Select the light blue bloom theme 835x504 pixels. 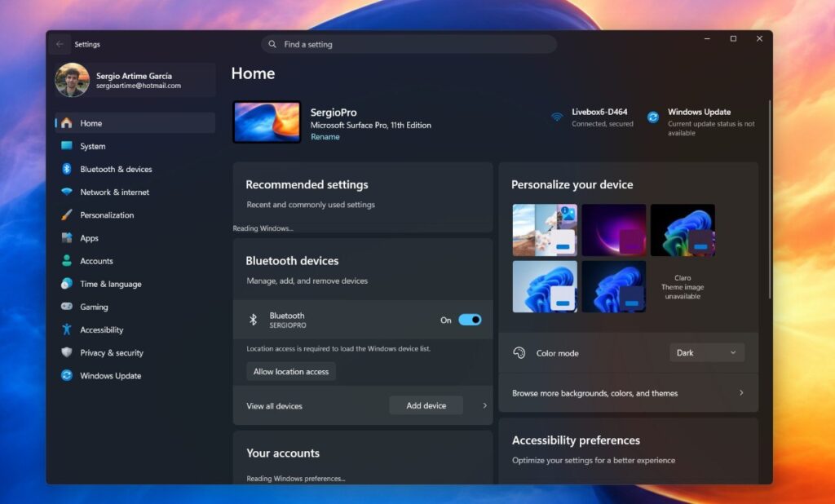[545, 286]
